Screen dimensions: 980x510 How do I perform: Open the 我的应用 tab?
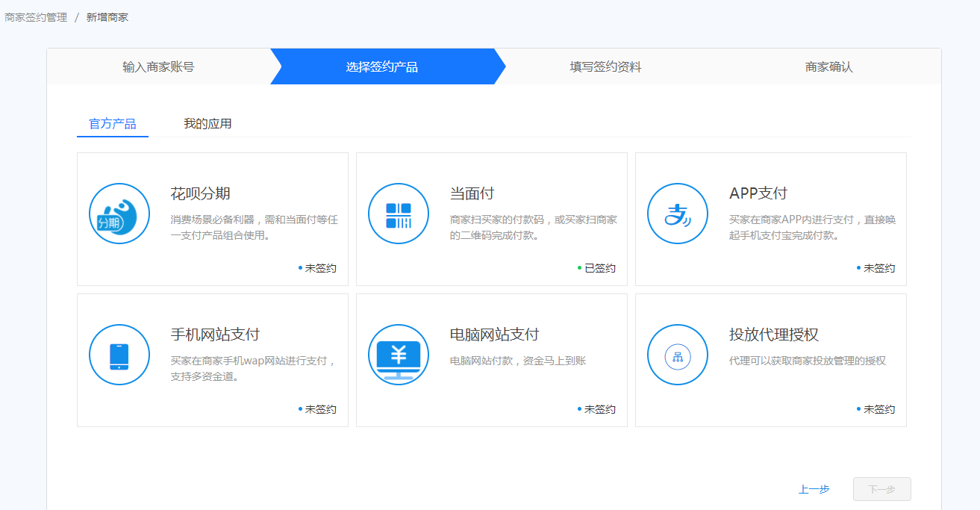(x=207, y=124)
